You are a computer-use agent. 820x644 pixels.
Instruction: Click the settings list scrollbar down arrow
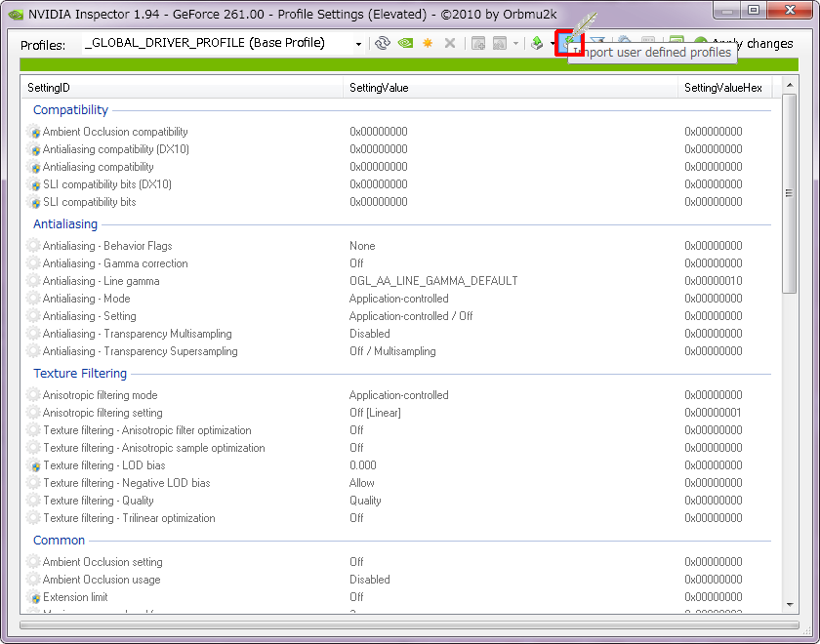tap(790, 605)
